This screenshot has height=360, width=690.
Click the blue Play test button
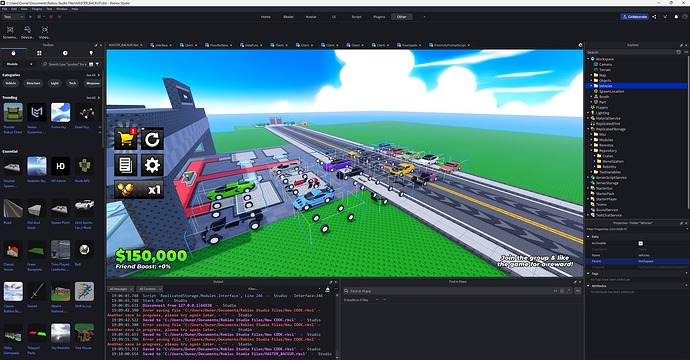[30, 17]
